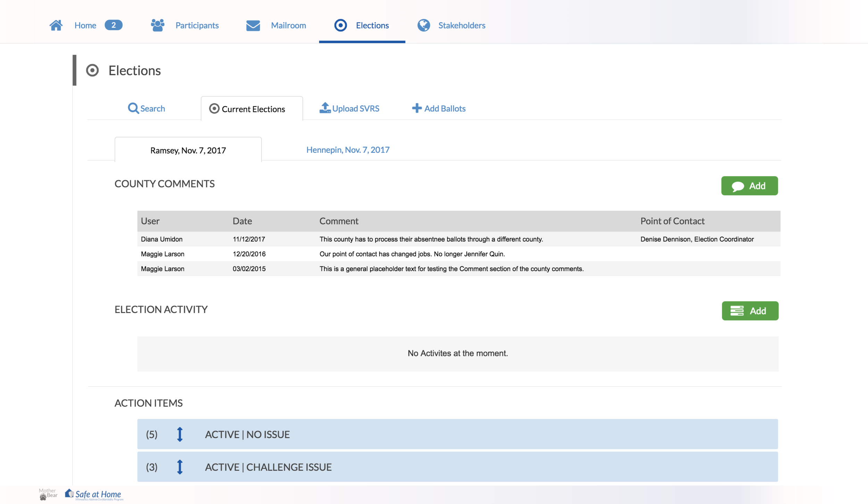Viewport: 868px width, 504px height.
Task: Add a new election activity
Action: click(x=750, y=311)
